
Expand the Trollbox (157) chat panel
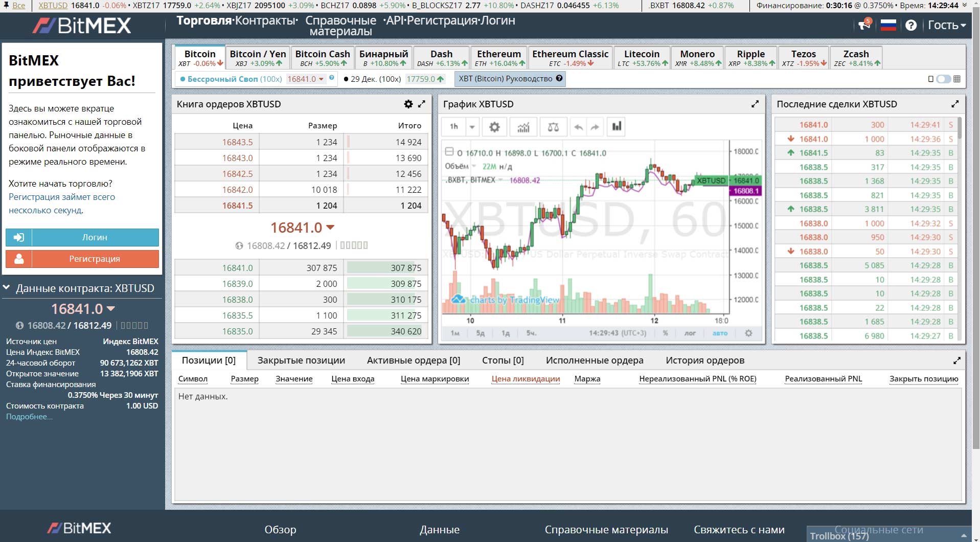889,534
